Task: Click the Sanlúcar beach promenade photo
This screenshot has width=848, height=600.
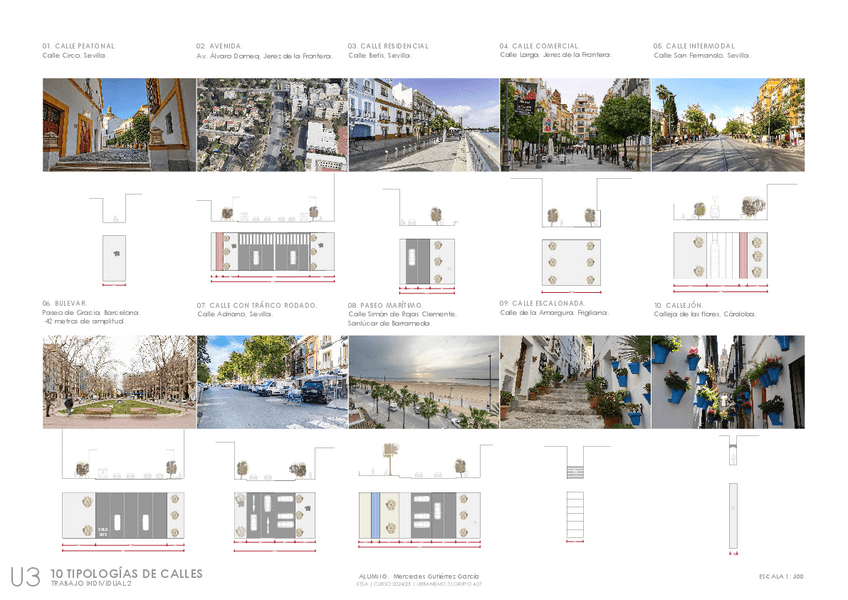Action: 424,382
